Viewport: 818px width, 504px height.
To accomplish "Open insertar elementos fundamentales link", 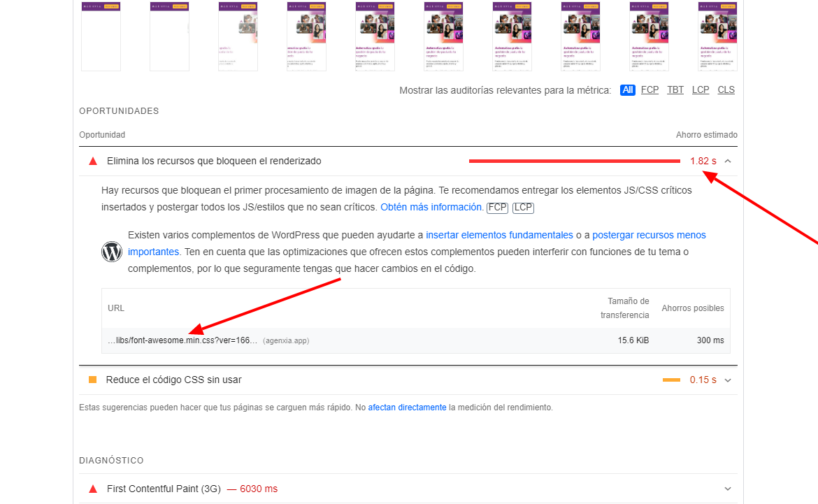I will click(x=499, y=236).
